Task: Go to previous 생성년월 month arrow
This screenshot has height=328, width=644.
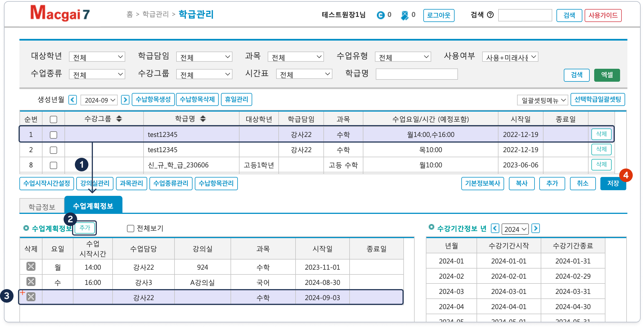Action: (x=73, y=100)
